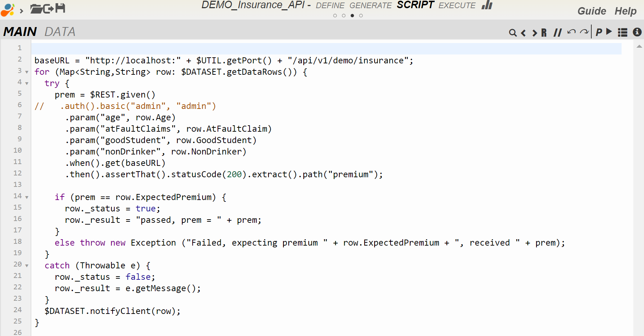Screen dimensions: 644x336
Task: Collapse the try block at line 4
Action: tap(27, 84)
